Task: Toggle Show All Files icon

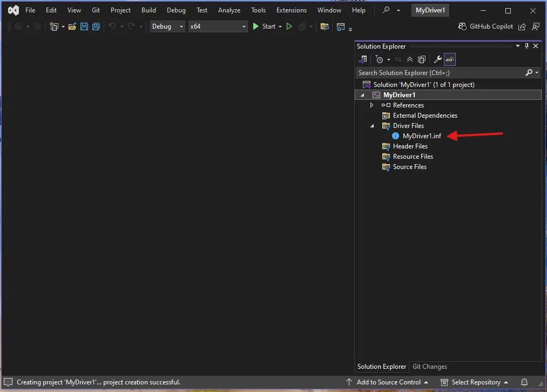Action: 422,59
